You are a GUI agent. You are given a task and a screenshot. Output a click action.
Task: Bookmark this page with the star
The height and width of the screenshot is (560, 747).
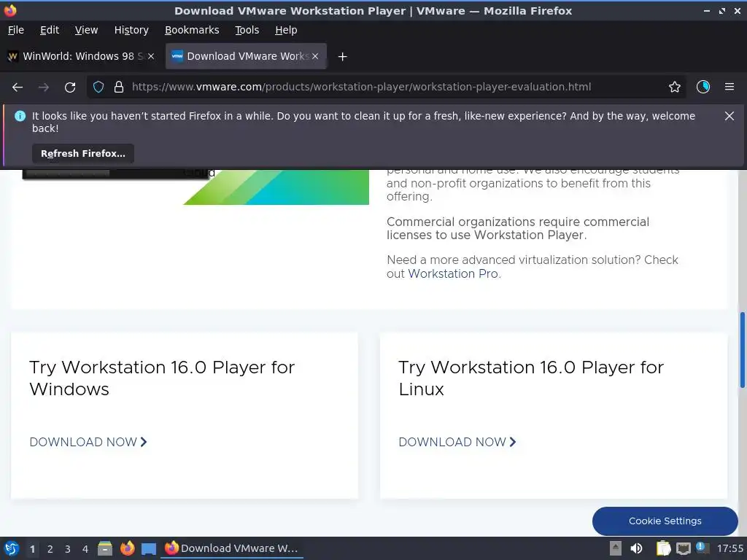pos(675,87)
